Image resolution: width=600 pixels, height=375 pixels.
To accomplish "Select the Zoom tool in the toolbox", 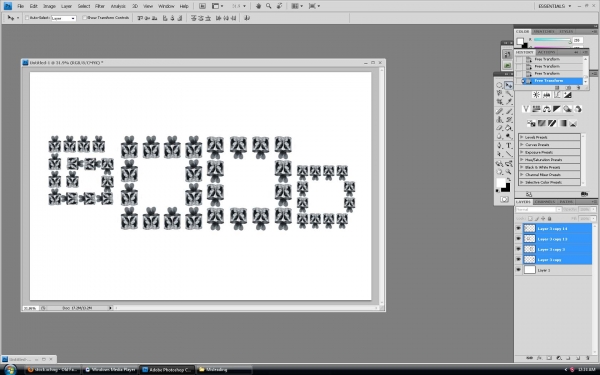I will (509, 172).
